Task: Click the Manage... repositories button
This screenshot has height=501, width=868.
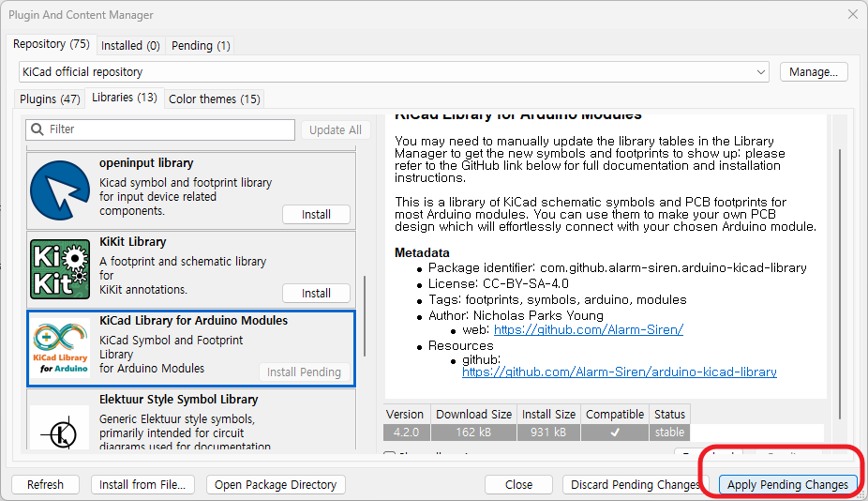Action: [x=814, y=72]
